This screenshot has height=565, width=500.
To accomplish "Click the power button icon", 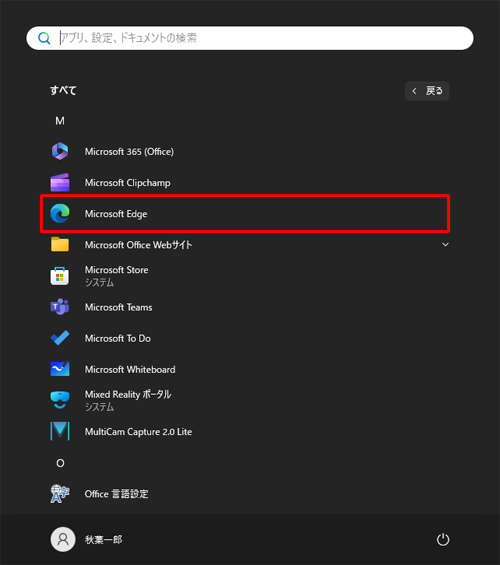I will 443,539.
